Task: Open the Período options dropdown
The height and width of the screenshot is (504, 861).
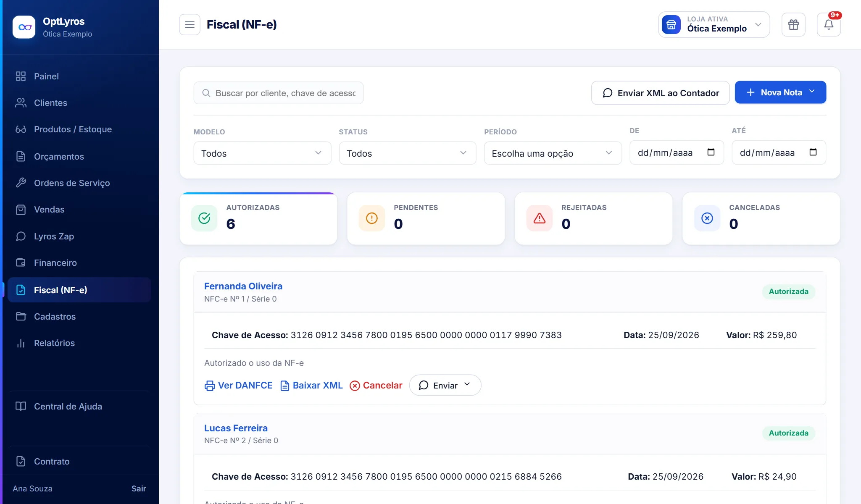Action: tap(553, 153)
